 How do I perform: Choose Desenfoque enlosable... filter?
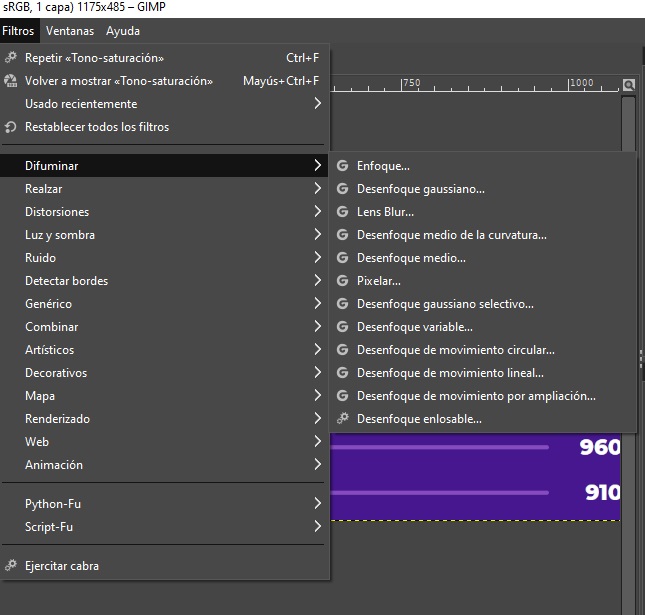point(483,419)
